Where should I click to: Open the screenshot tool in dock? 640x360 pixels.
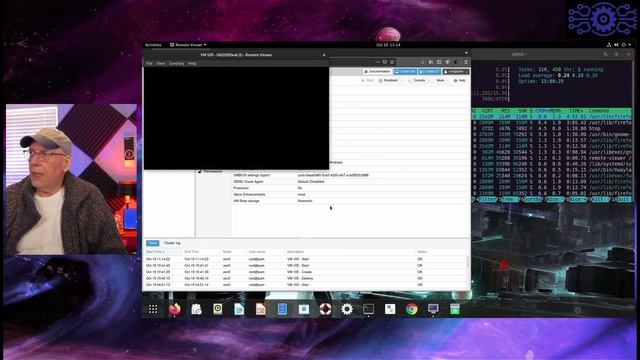point(304,309)
